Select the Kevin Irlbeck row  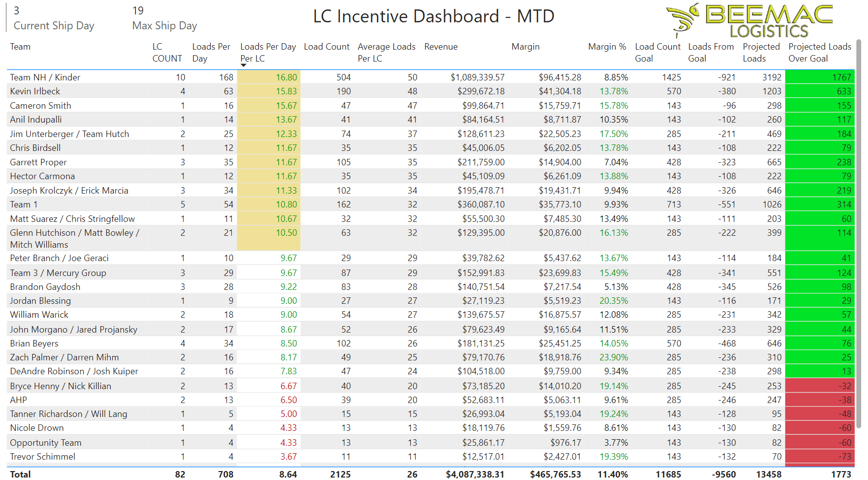431,91
